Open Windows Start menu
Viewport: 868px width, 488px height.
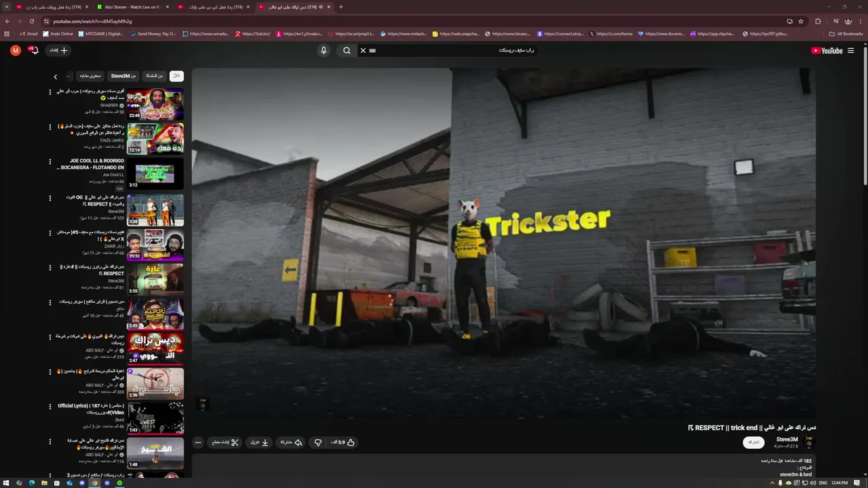6,483
